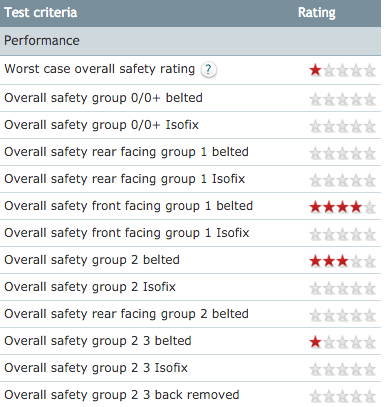Select the Rating column header
The width and height of the screenshot is (386, 407).
click(317, 13)
